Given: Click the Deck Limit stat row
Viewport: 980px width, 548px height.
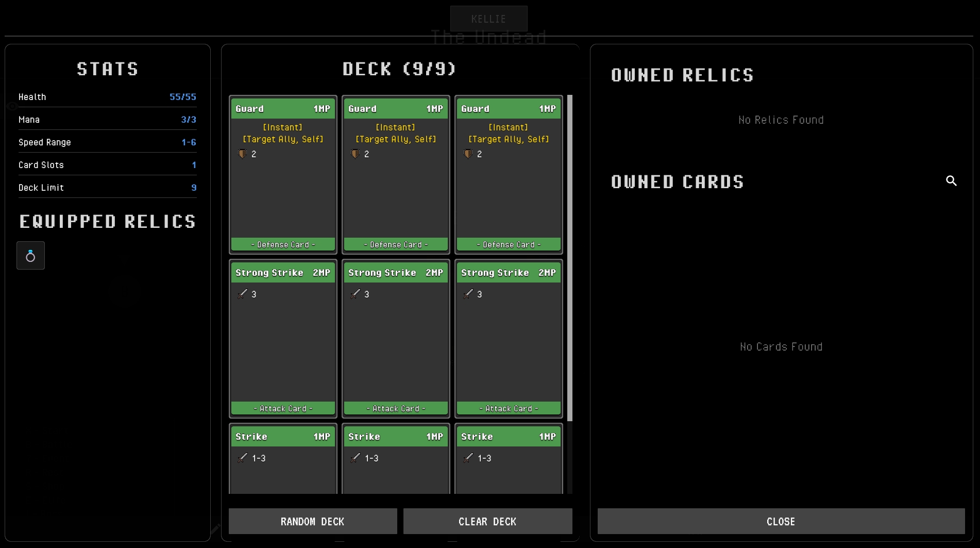Looking at the screenshot, I should pos(107,188).
